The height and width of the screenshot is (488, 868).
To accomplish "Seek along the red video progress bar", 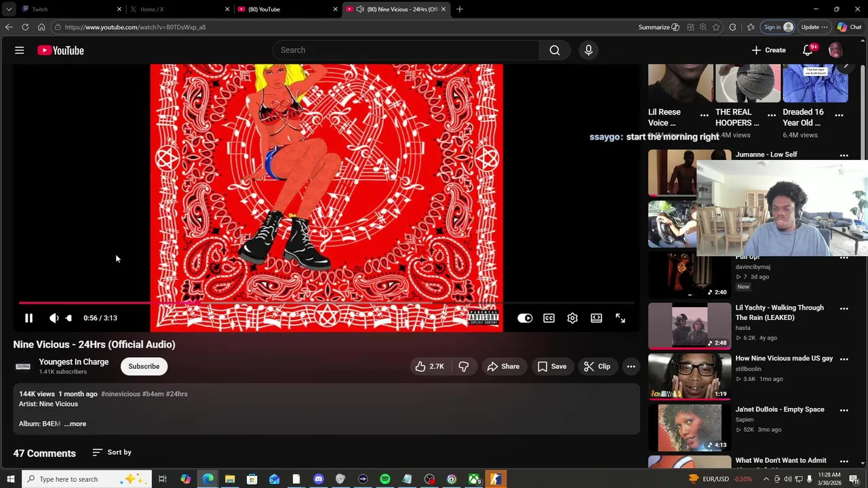I will coord(326,303).
